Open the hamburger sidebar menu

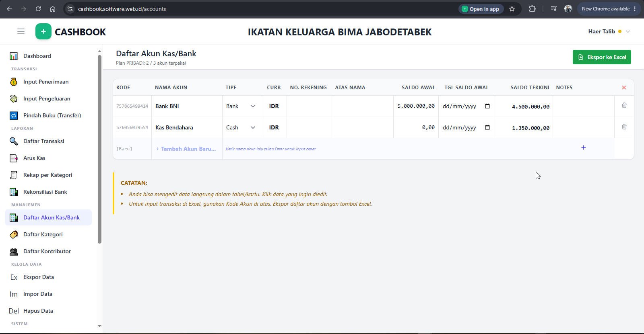[21, 31]
